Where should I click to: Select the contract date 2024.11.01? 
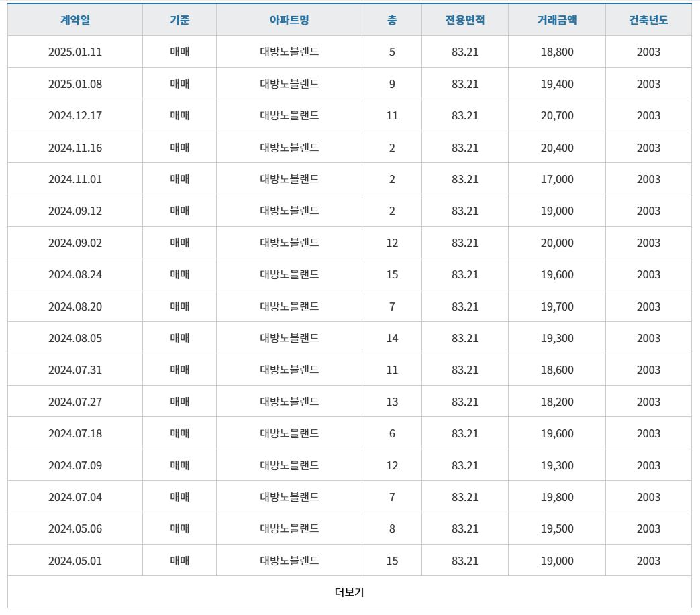[x=75, y=179]
